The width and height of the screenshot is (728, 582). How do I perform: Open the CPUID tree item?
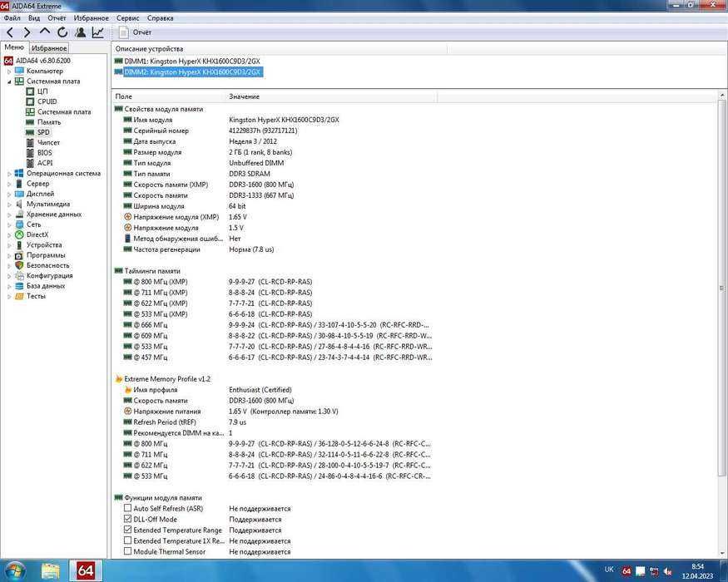pyautogui.click(x=47, y=101)
